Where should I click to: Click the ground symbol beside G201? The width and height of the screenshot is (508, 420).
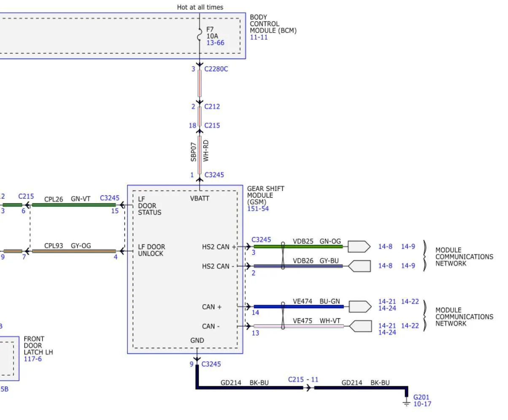click(x=406, y=403)
